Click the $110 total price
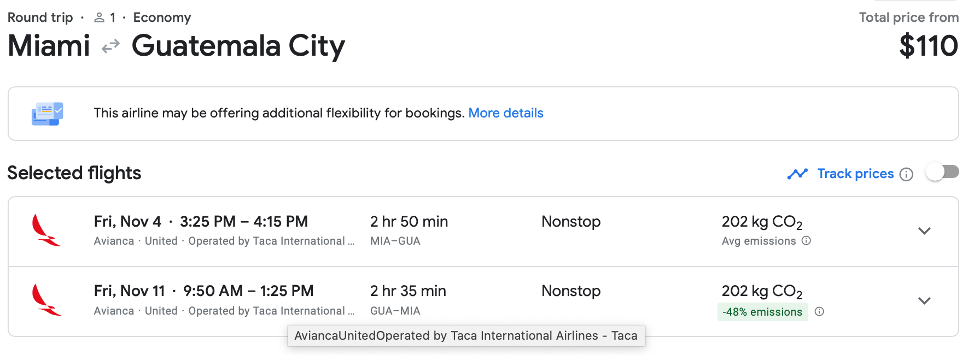The height and width of the screenshot is (355, 980). tap(928, 46)
